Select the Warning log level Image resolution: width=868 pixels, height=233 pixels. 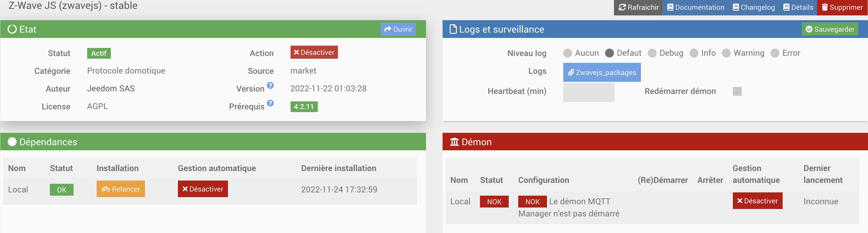(x=726, y=53)
